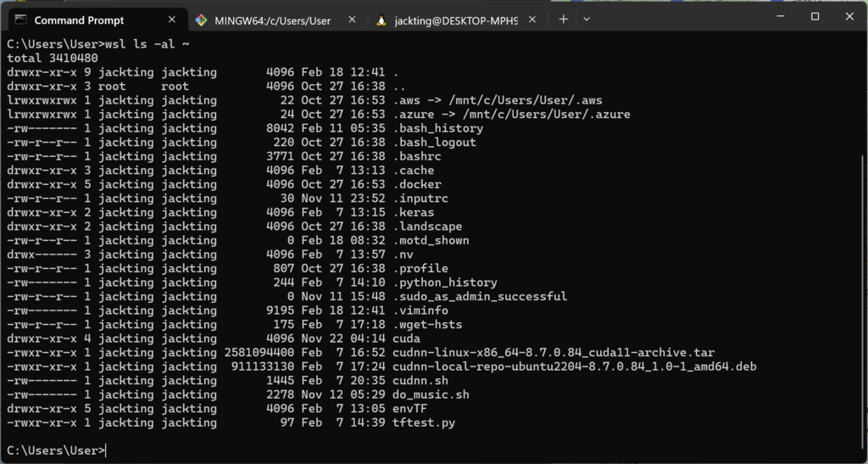The image size is (868, 464).
Task: Click the Command Prompt tab icon
Action: (20, 20)
